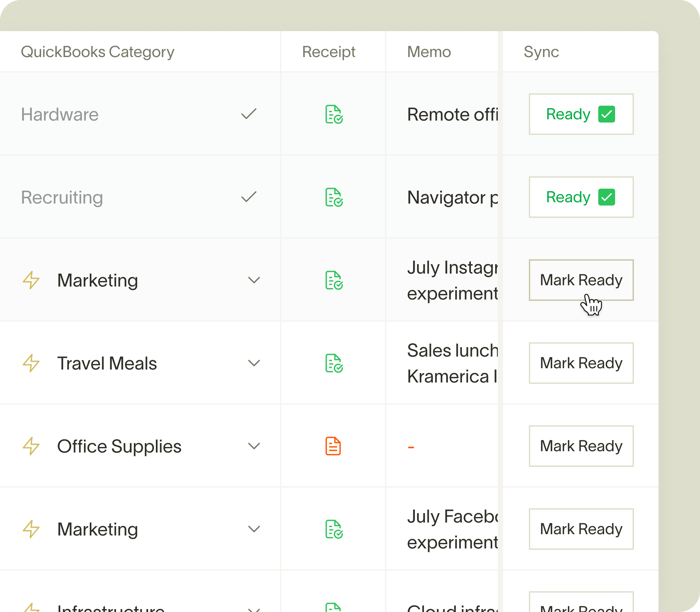The height and width of the screenshot is (612, 700).
Task: Click the checkmark next to Recruiting category
Action: [x=249, y=197]
